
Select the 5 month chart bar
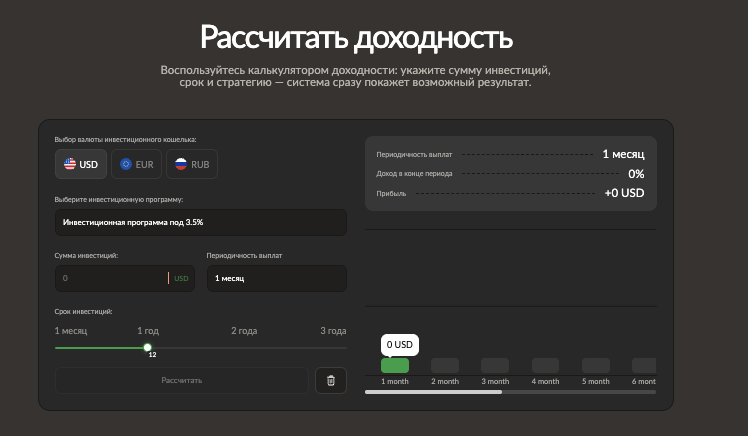pyautogui.click(x=596, y=365)
